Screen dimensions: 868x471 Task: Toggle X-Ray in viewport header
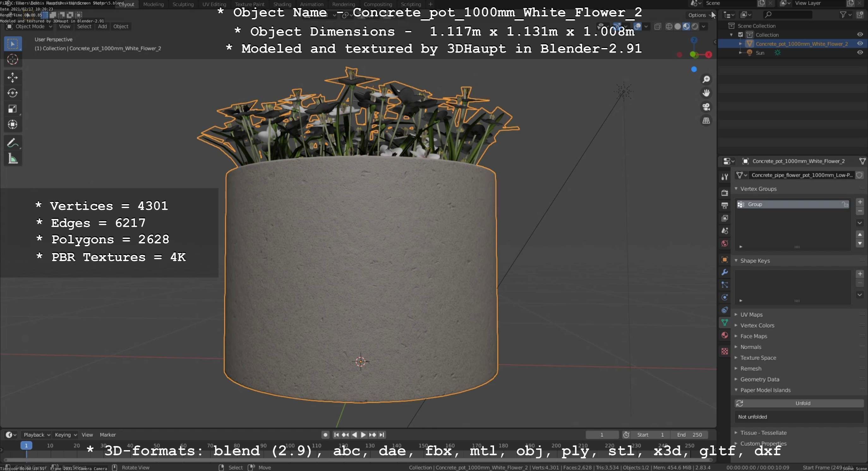tap(657, 27)
